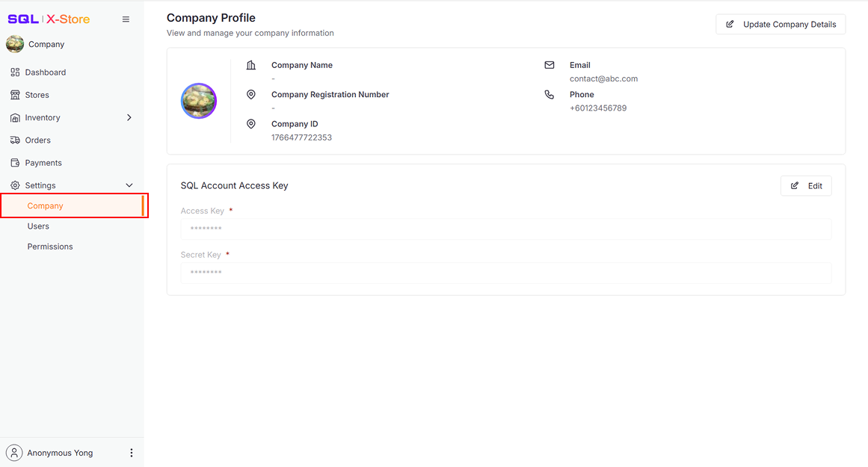Click the Settings gear icon

pos(14,185)
